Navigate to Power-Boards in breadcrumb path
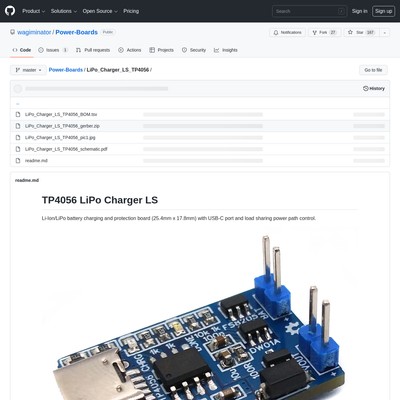Screen dimensions: 400x400 click(66, 70)
